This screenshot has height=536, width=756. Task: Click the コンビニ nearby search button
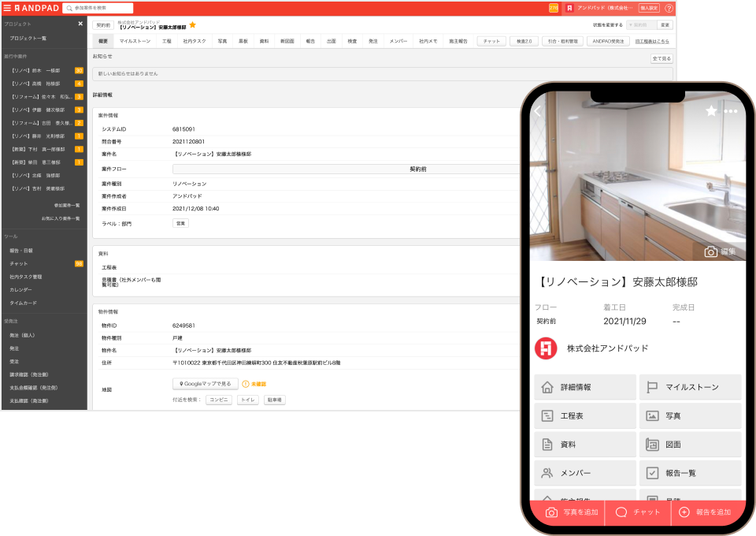pos(219,400)
